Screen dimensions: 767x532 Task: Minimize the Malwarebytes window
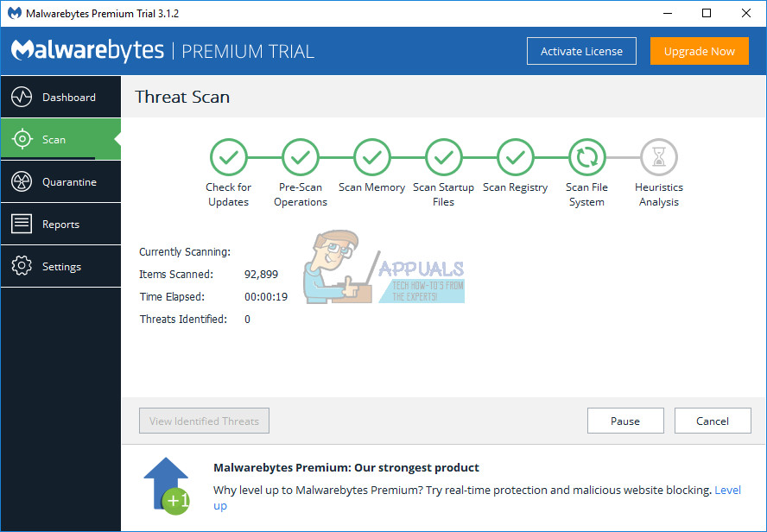(x=667, y=13)
